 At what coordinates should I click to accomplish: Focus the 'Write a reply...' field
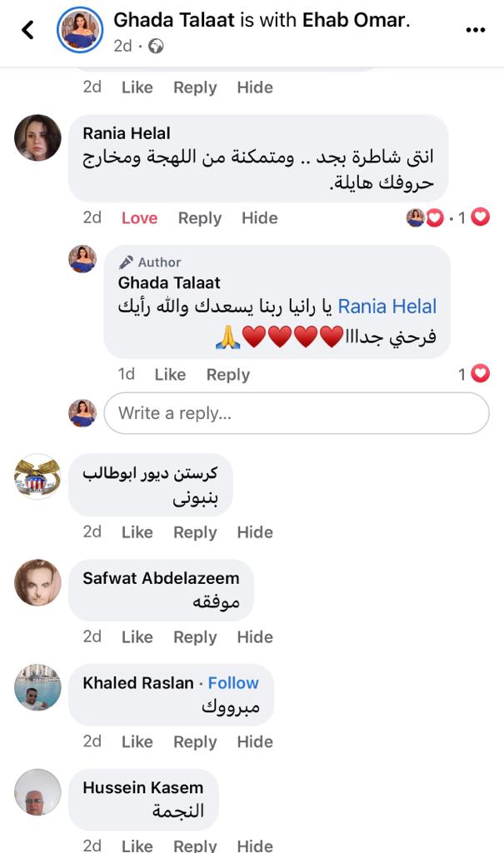coord(296,413)
